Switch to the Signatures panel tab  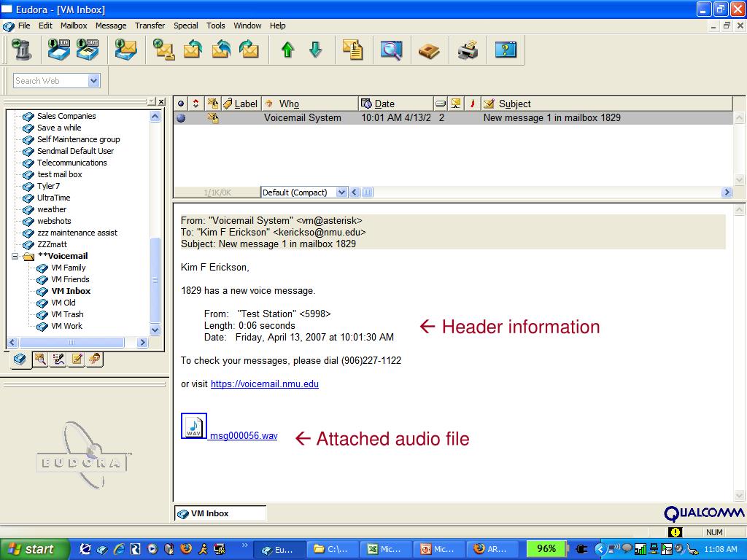[x=58, y=359]
